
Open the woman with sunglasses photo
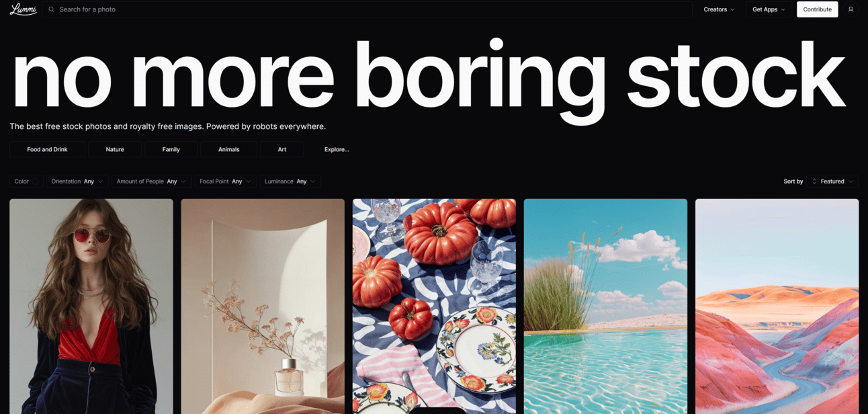tap(91, 306)
